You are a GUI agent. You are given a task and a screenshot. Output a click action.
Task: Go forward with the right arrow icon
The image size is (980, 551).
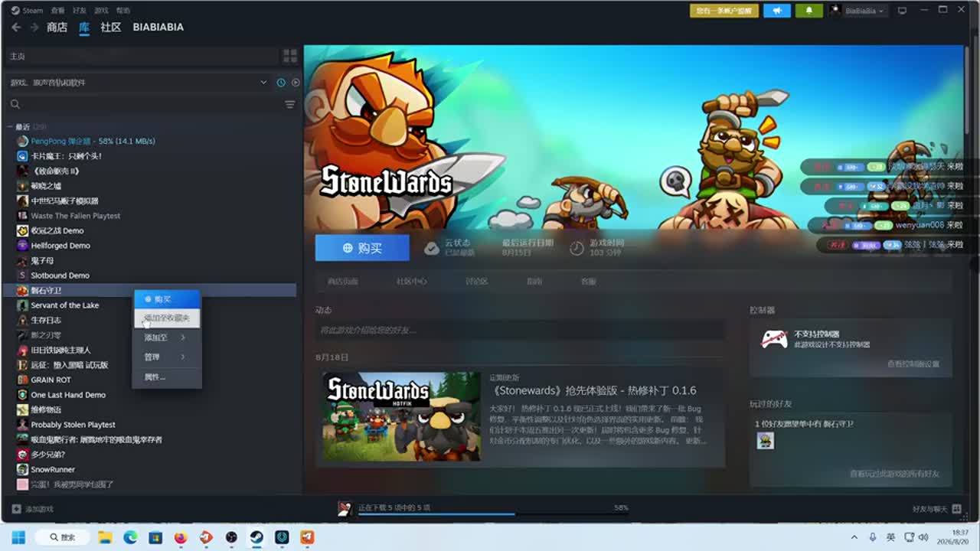34,27
